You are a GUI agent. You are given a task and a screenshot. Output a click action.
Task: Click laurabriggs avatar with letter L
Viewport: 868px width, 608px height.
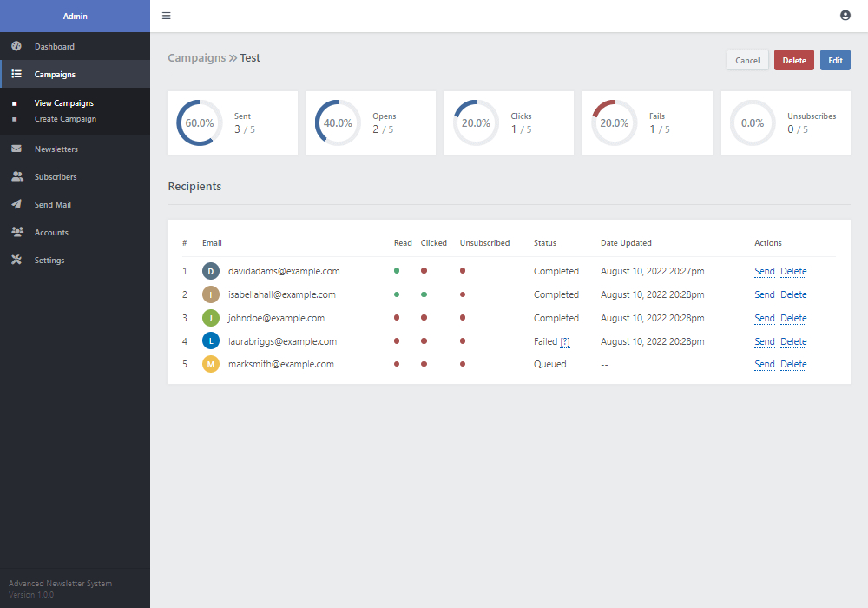pyautogui.click(x=211, y=341)
